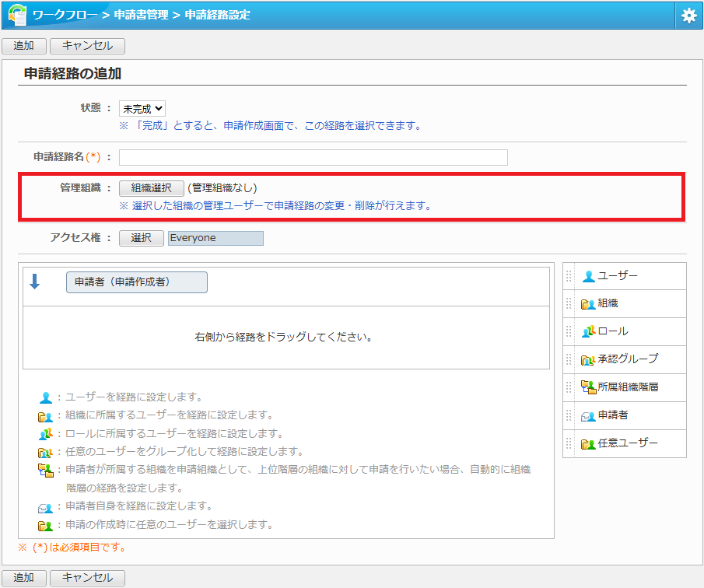Screen dimensions: 704x588
Task: Click the ユーザー route icon in right panel
Action: [589, 276]
